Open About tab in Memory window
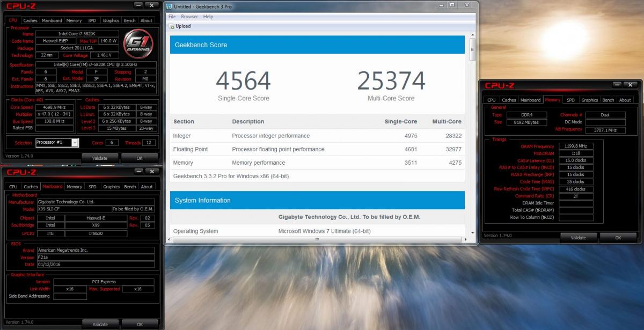 coord(625,100)
